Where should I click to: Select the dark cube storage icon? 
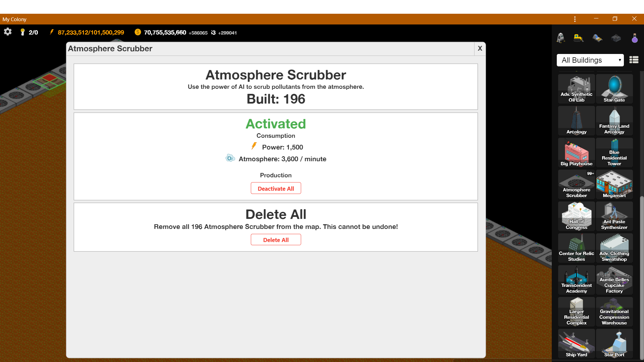coord(616,38)
